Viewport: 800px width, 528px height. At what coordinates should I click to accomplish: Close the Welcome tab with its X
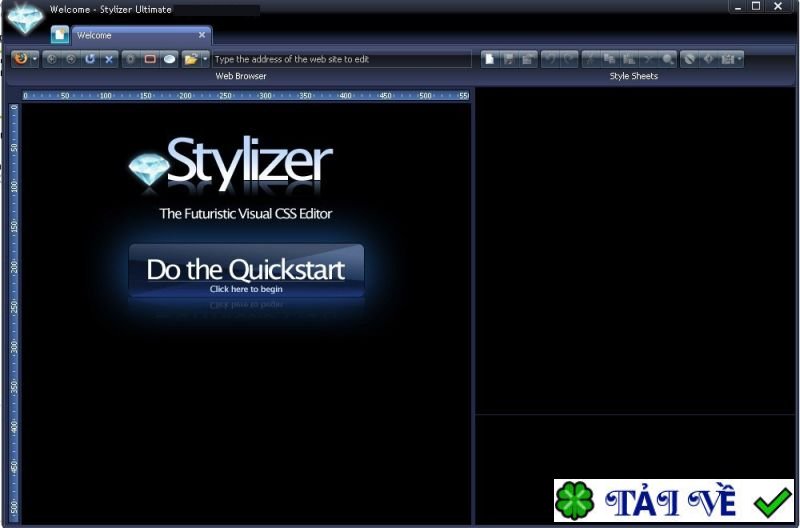202,35
